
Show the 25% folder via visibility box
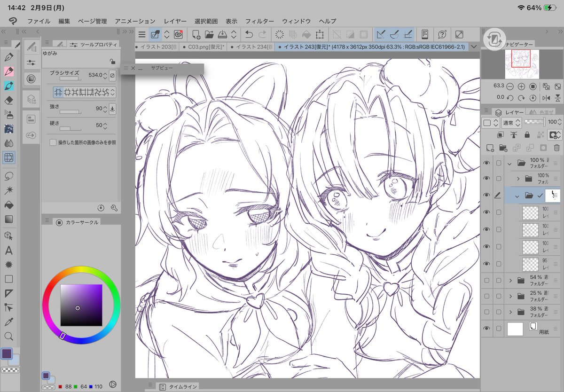[486, 296]
